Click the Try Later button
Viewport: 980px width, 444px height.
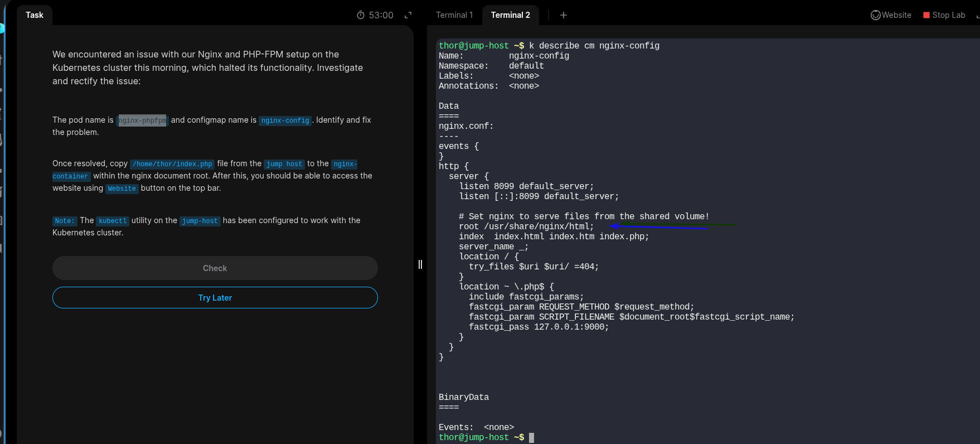tap(215, 298)
